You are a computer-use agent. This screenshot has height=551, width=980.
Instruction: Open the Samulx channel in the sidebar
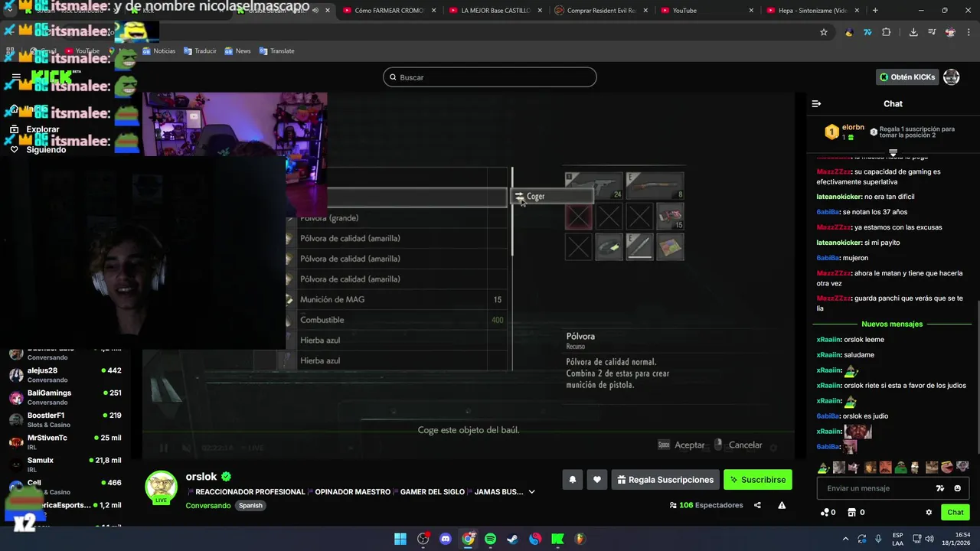click(65, 465)
